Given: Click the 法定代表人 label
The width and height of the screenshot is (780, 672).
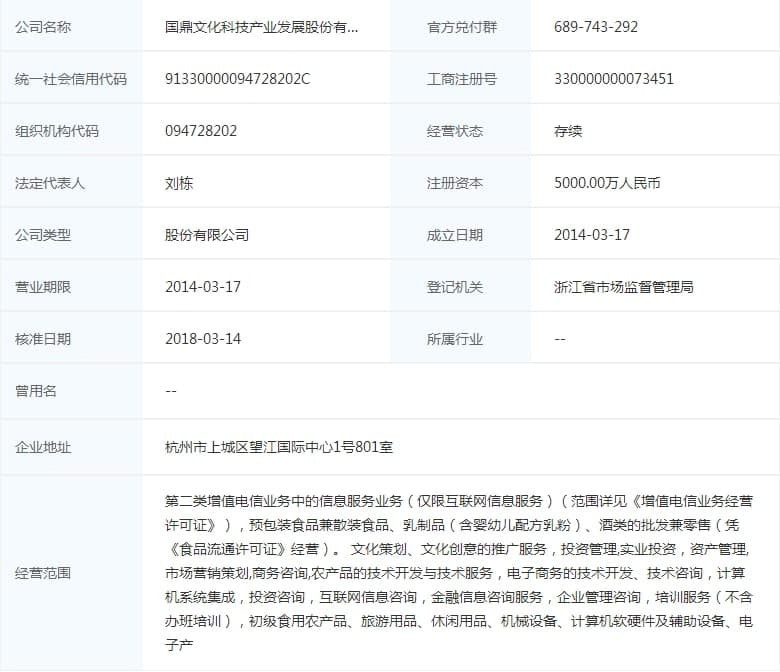Looking at the screenshot, I should (50, 183).
